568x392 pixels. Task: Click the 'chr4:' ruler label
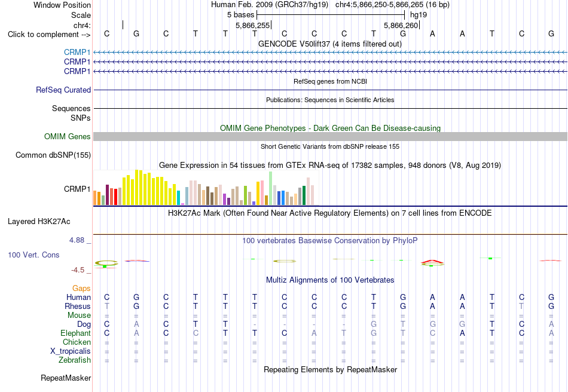tap(82, 25)
